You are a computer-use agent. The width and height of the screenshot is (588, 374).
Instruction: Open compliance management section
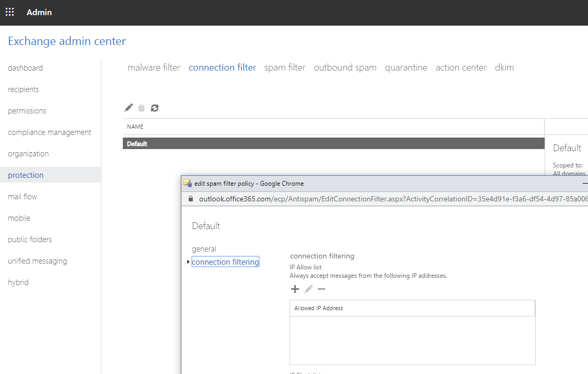coord(50,132)
